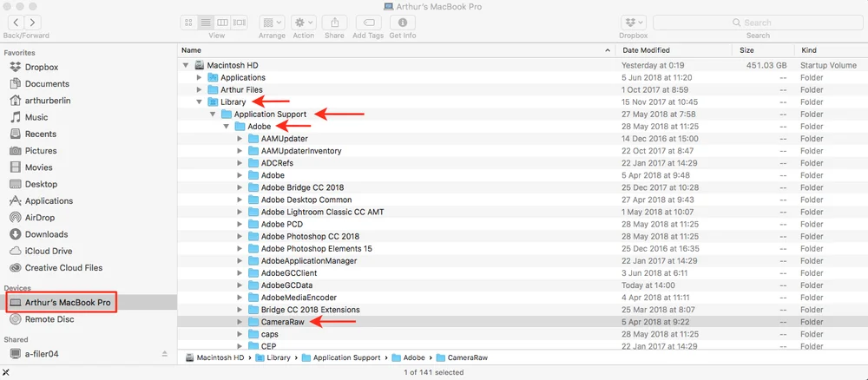Select the AdobeApplicationManager folder

pos(522,260)
